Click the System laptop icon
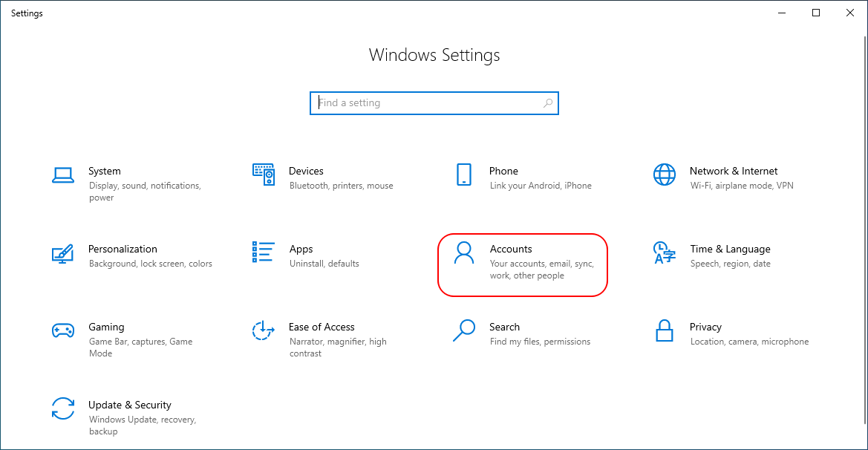Screen dimensions: 868x450 63,175
